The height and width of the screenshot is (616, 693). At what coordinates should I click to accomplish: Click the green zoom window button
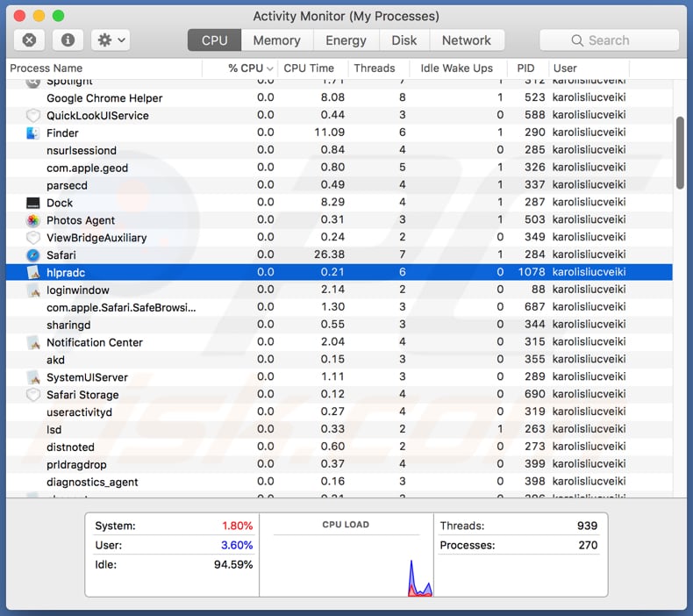[x=59, y=16]
